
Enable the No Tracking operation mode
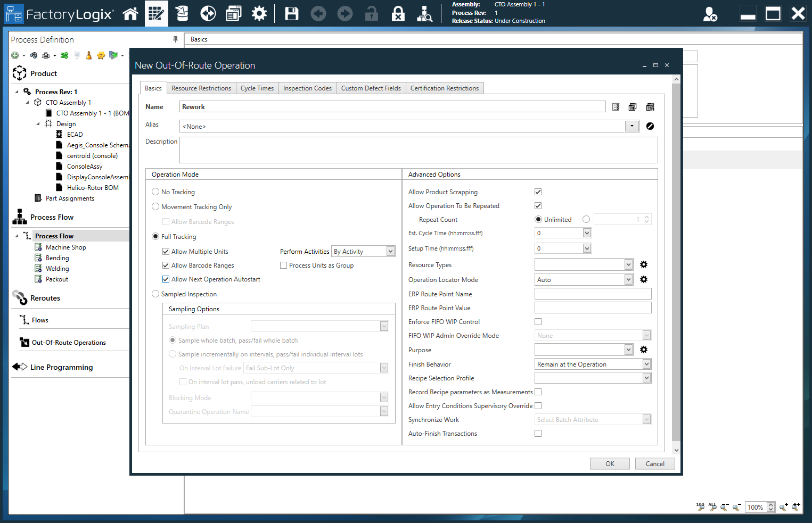click(155, 192)
